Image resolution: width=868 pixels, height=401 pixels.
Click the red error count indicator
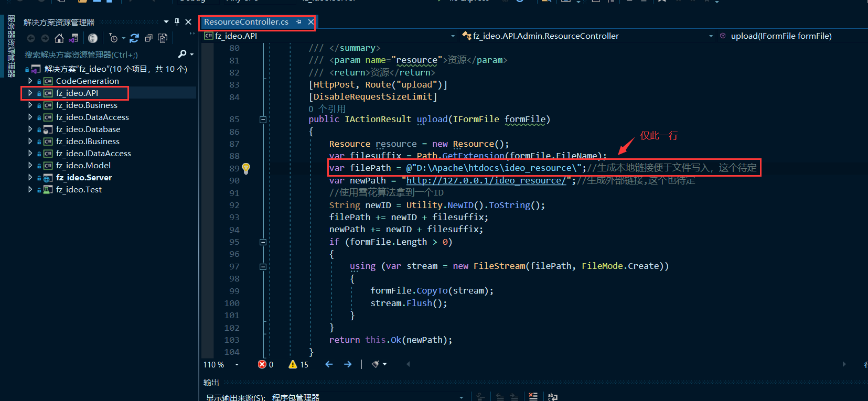coord(265,364)
